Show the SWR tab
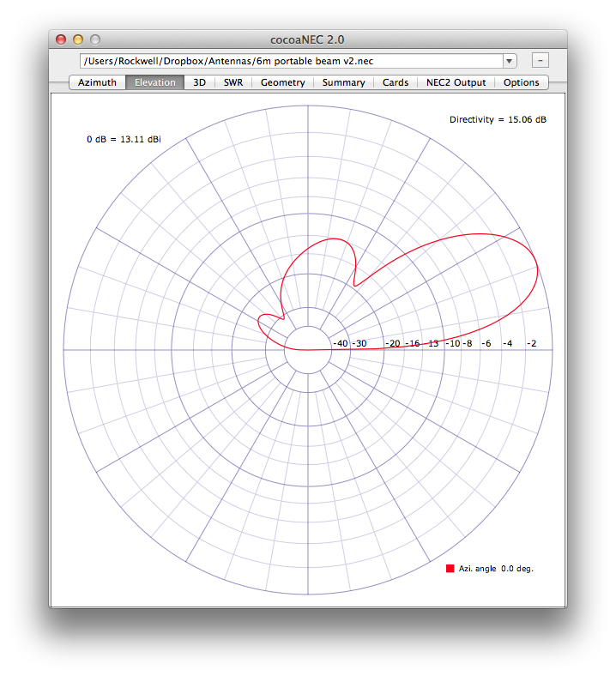This screenshot has width=616, height=676. click(233, 82)
